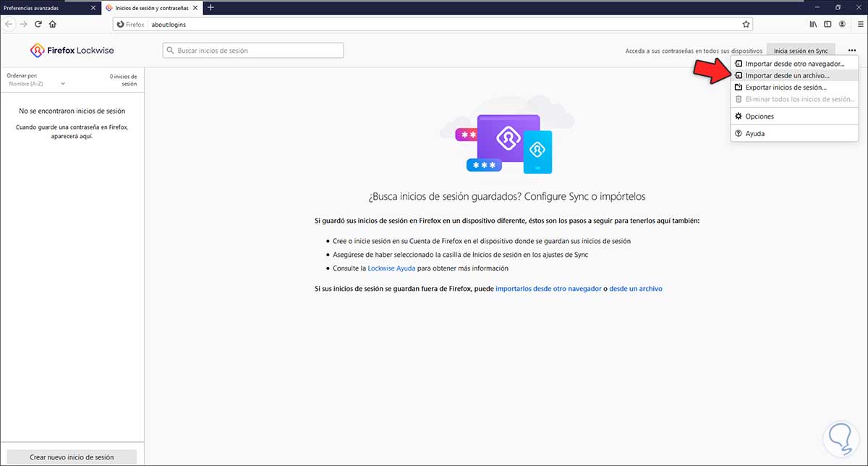Viewport: 868px width, 466px height.
Task: Close the Inicios de sesión y contraseñas tab
Action: tap(196, 7)
